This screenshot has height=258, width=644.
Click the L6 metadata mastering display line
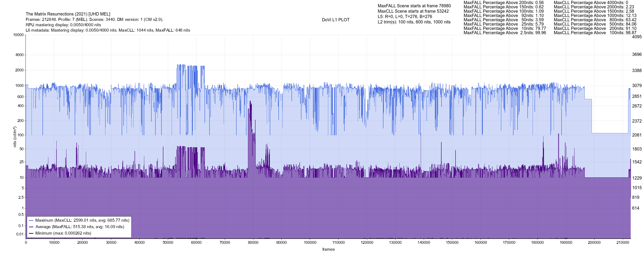point(108,30)
